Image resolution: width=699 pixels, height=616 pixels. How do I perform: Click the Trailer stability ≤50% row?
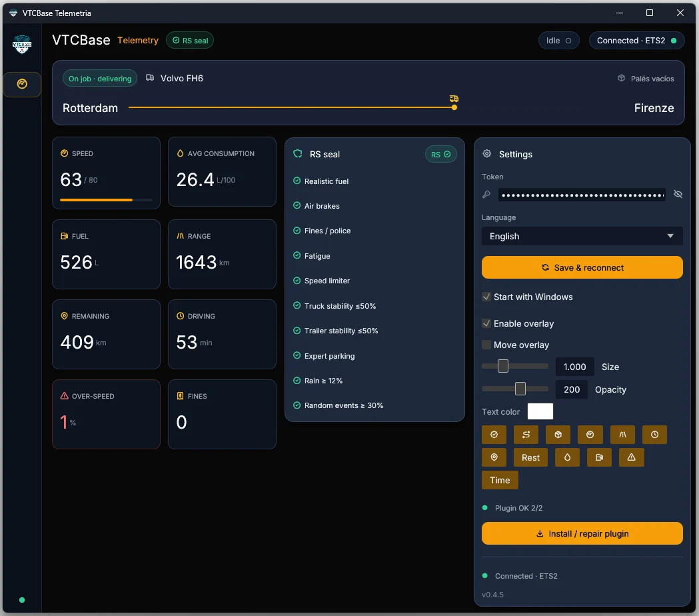click(336, 331)
